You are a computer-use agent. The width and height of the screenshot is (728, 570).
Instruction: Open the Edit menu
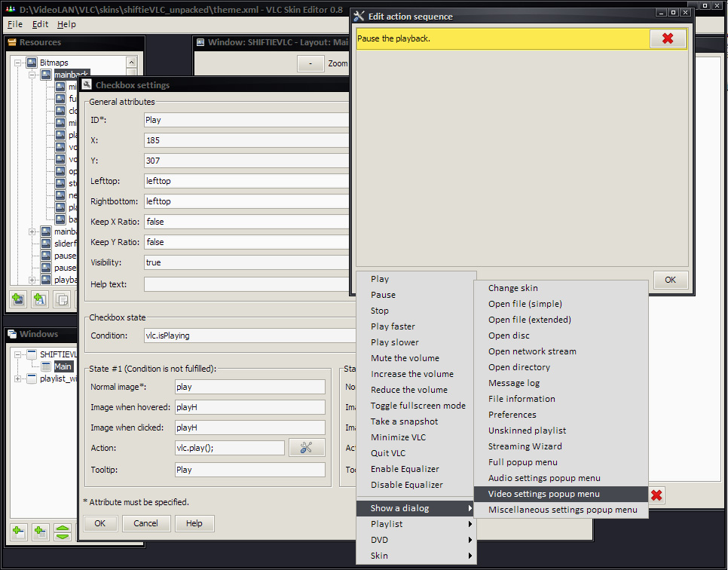coord(40,24)
